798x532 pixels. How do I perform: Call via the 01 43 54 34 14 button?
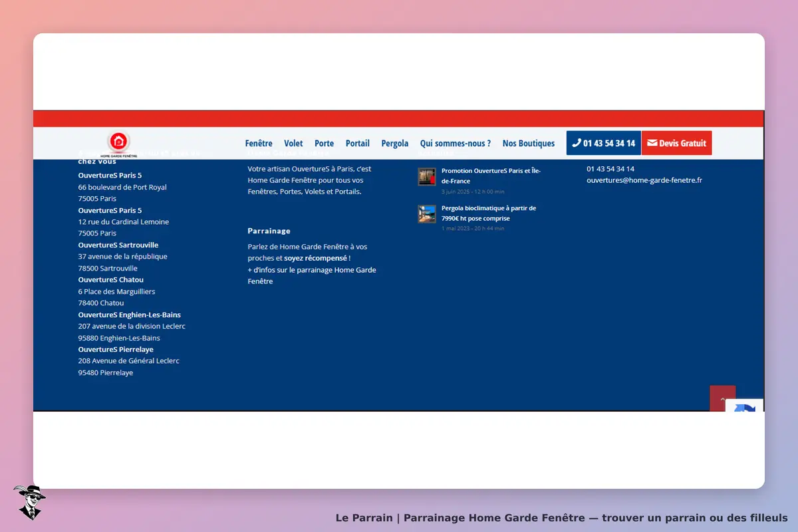pyautogui.click(x=604, y=143)
